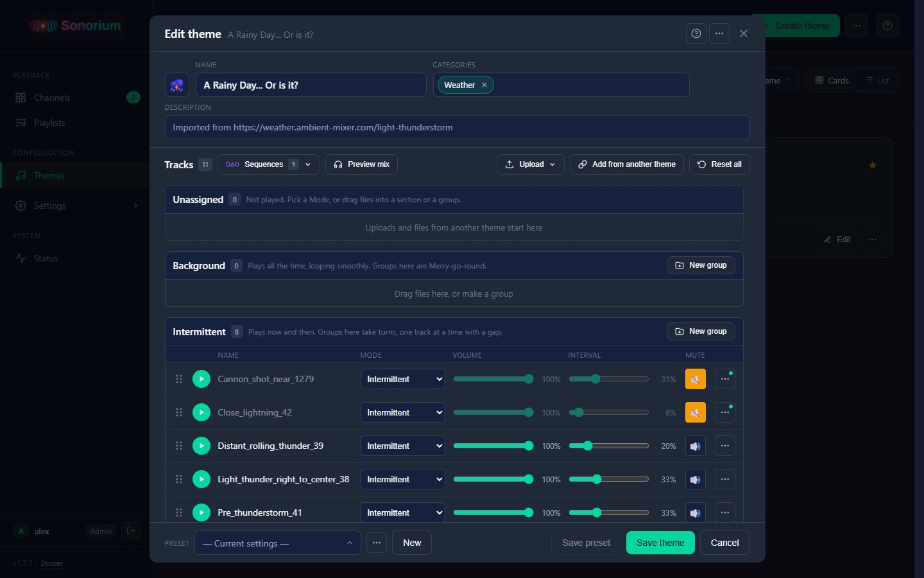Open more options for Close_lightning_42
Screen dimensions: 924x578
tap(725, 412)
